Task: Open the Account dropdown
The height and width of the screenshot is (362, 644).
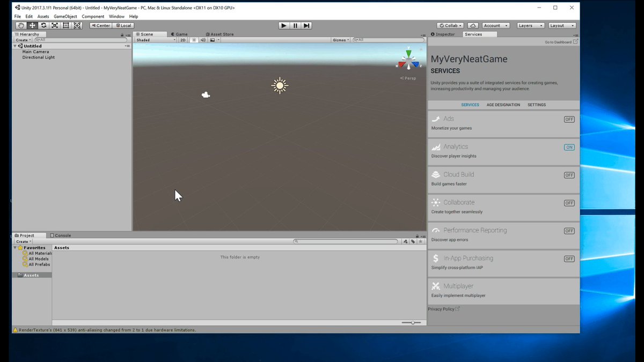Action: [495, 25]
